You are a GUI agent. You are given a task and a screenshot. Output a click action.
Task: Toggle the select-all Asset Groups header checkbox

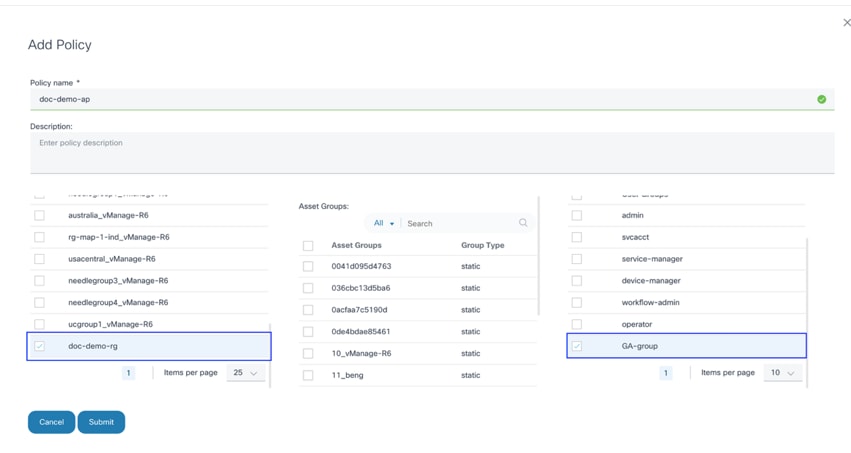point(308,246)
